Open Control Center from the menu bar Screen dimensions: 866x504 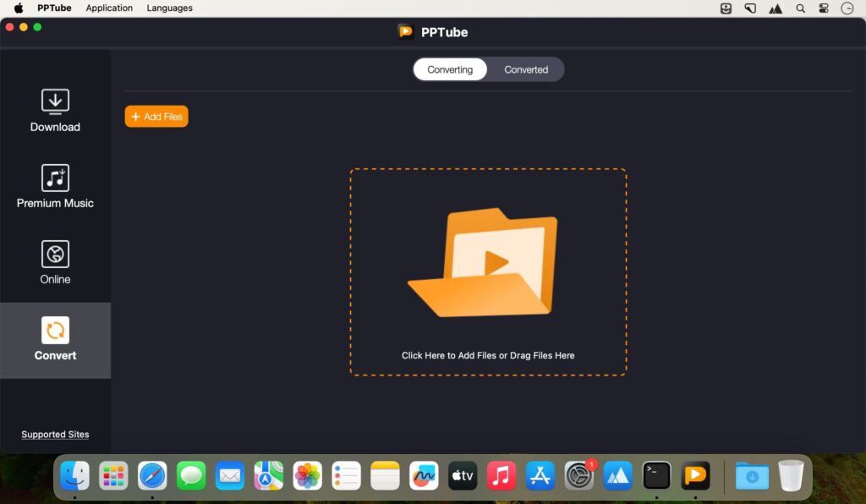point(823,8)
